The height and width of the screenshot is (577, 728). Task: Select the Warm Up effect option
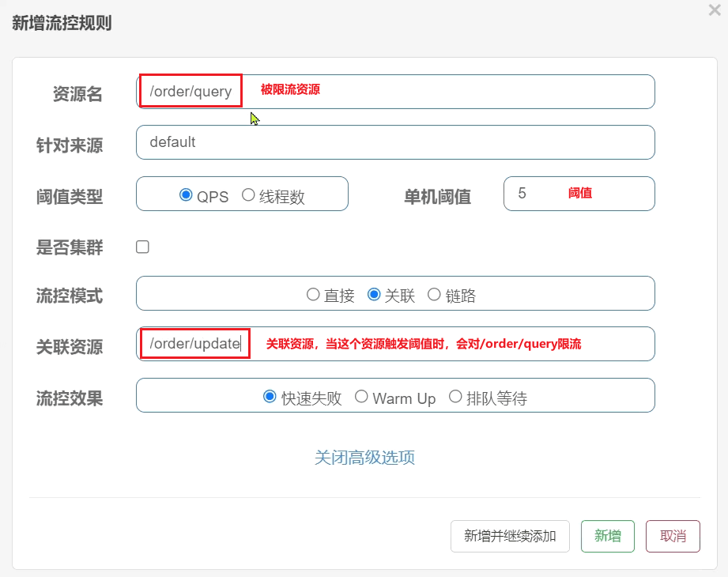361,397
